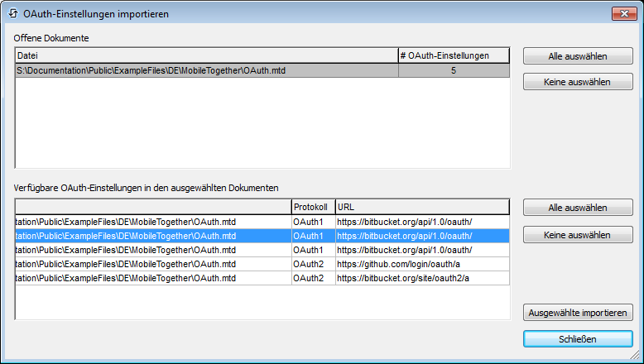644x364 pixels.
Task: Sort by the Datei column header
Action: (x=205, y=55)
